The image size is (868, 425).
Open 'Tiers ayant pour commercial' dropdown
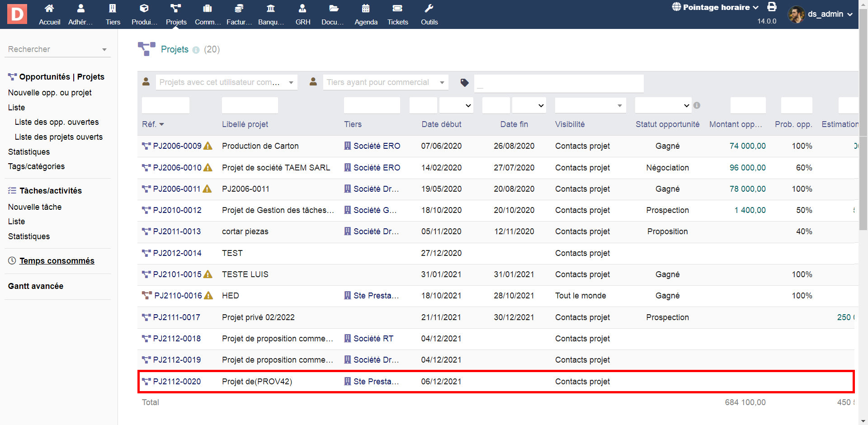(385, 82)
